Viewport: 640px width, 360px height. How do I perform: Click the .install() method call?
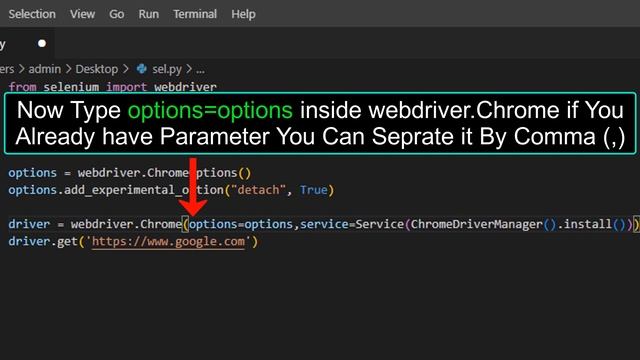tap(592, 224)
